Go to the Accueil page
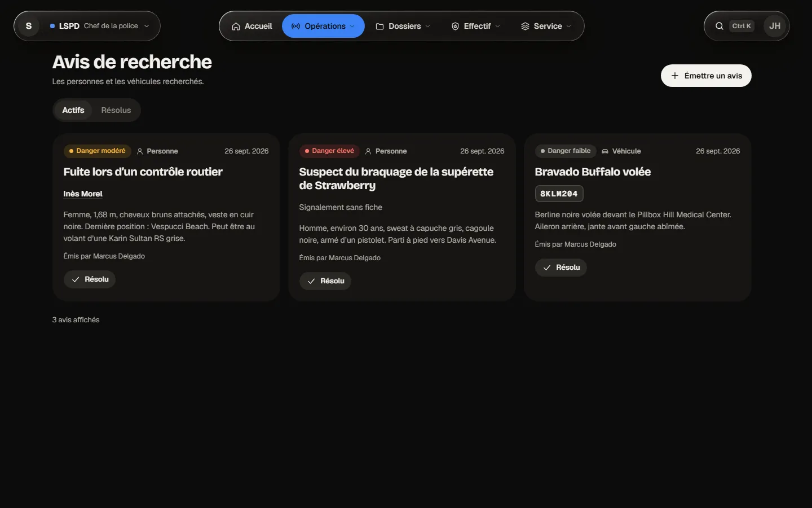 [251, 26]
